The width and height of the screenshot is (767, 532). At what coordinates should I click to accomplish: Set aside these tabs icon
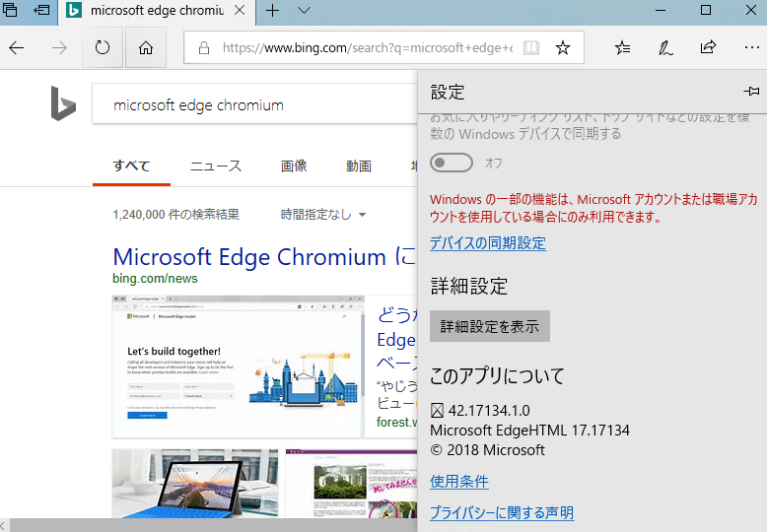click(x=41, y=10)
